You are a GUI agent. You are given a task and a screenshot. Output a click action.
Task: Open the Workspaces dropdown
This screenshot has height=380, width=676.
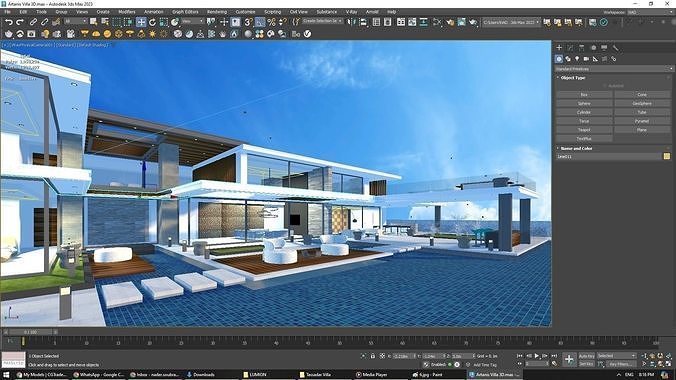[650, 12]
